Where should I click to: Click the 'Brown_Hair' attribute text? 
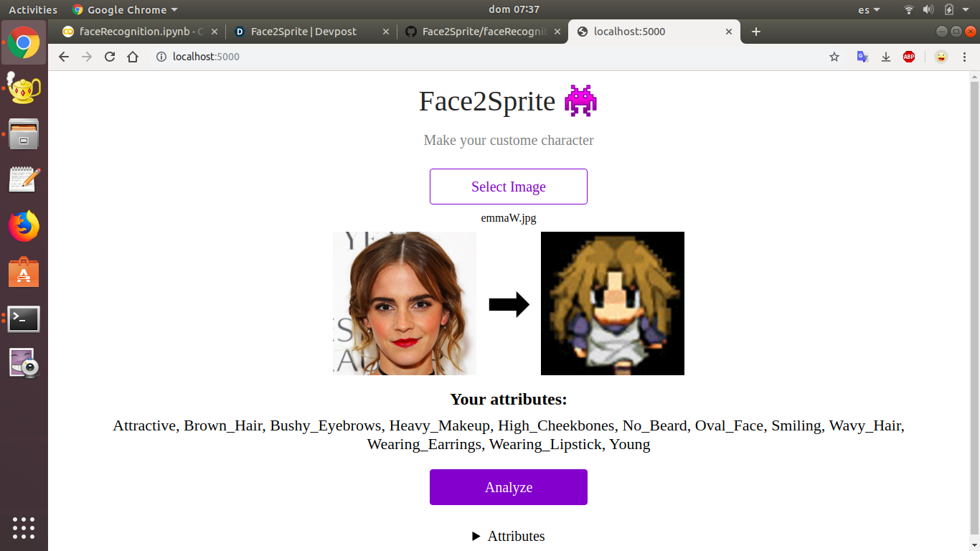click(x=224, y=425)
